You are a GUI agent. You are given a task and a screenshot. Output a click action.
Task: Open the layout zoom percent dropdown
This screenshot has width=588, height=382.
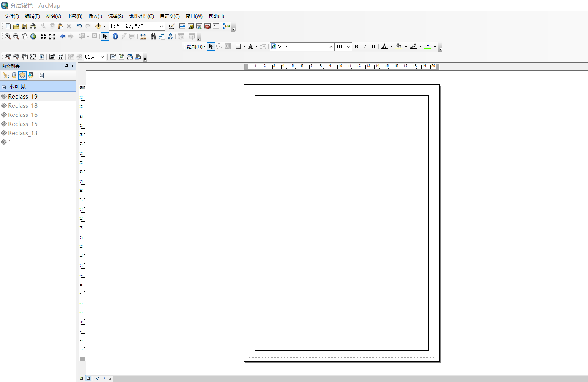point(102,57)
